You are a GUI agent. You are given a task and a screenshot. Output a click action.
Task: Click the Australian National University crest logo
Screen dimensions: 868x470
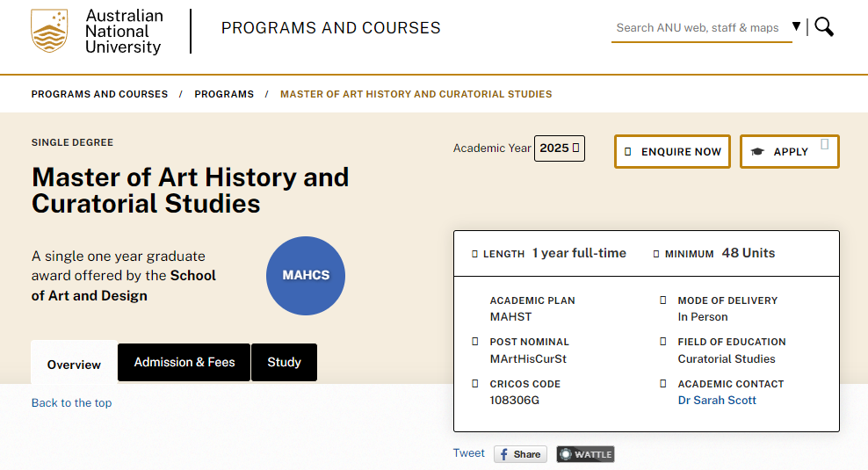(x=49, y=32)
